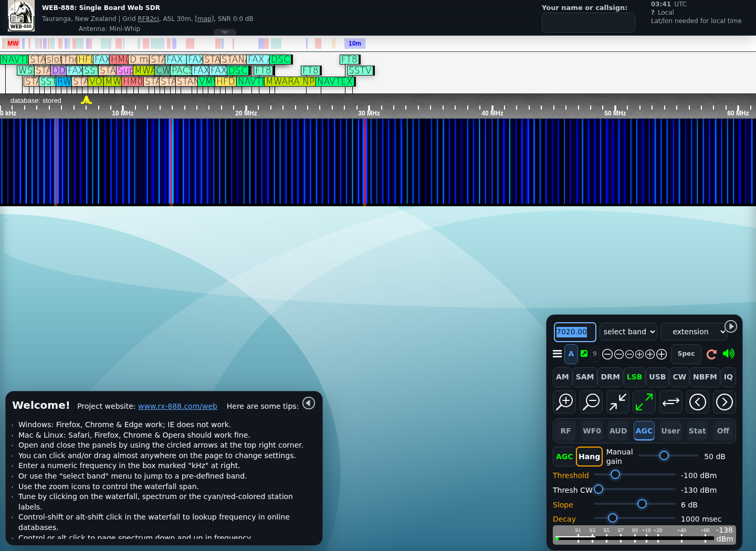Open the hamburger menu in control panel
Image resolution: width=756 pixels, height=551 pixels.
[558, 354]
